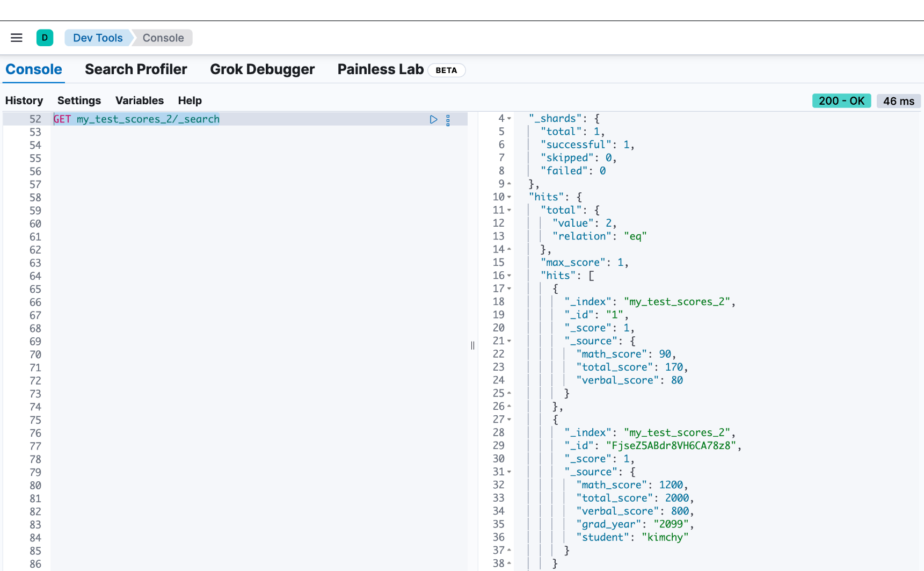This screenshot has width=924, height=571.
Task: Collapse second "_source" block on line 31
Action: click(x=509, y=472)
